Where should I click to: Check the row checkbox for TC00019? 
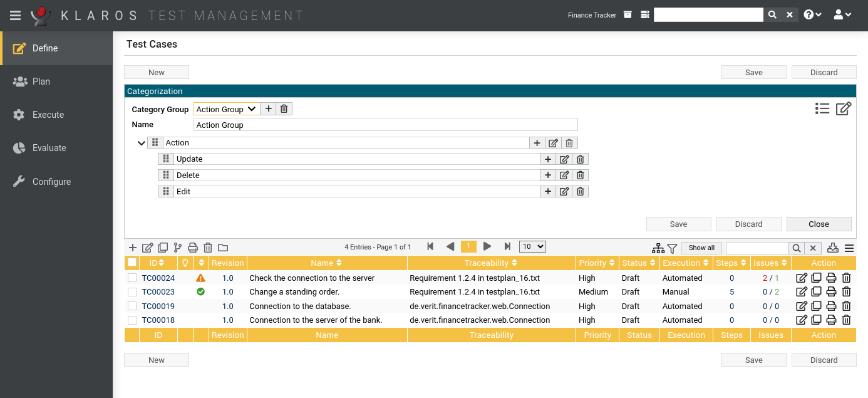[x=132, y=306]
